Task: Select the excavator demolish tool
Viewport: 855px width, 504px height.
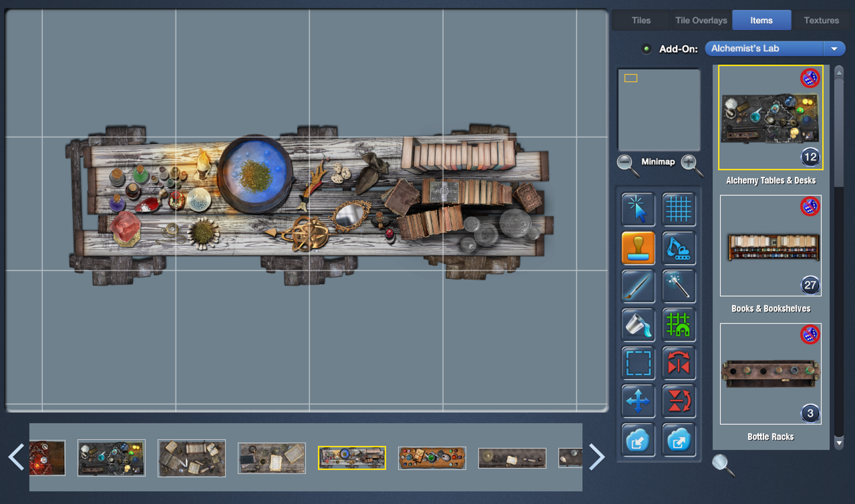Action: point(679,248)
